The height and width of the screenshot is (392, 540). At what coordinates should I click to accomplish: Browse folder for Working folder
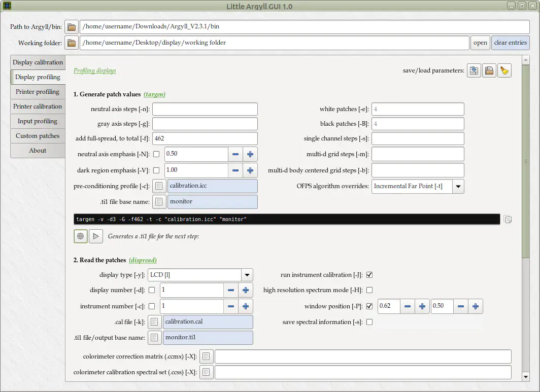pyautogui.click(x=71, y=43)
